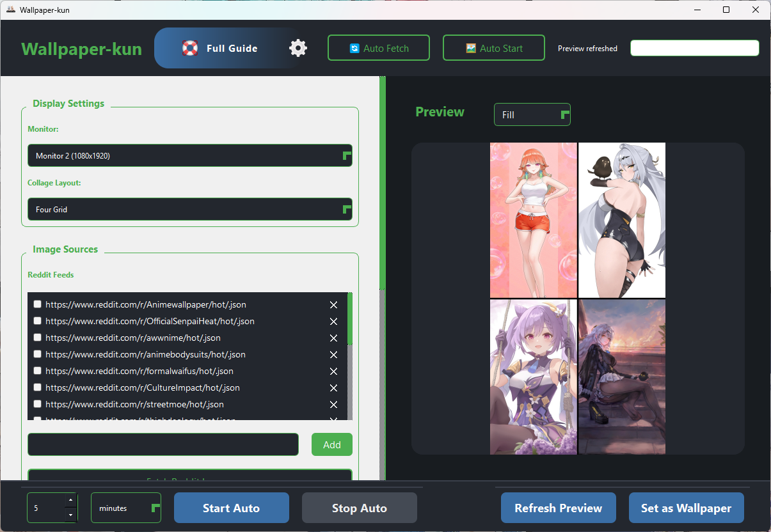The width and height of the screenshot is (771, 532).
Task: Check the Animewallpaper feed checkbox
Action: [x=38, y=304]
